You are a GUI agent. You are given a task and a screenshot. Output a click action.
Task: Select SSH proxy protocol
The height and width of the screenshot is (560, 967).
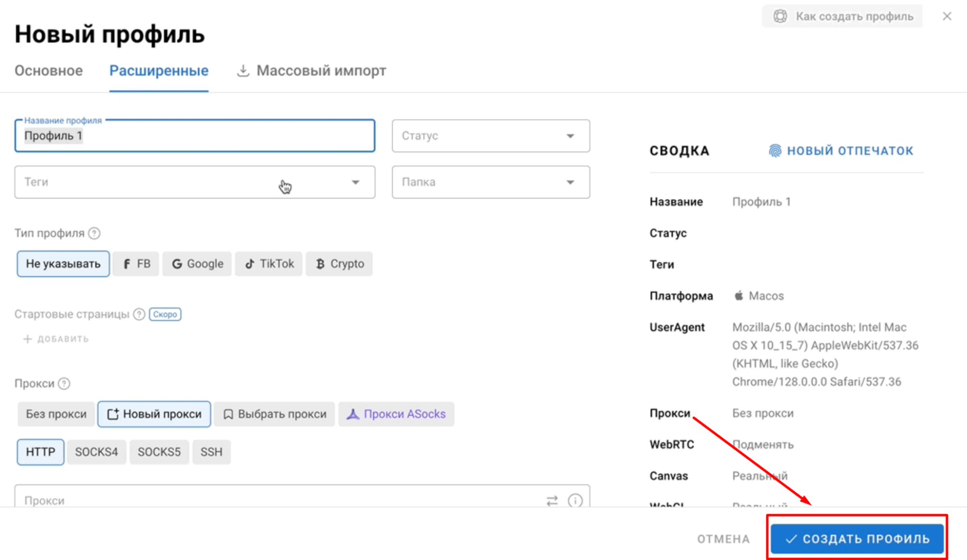(211, 452)
